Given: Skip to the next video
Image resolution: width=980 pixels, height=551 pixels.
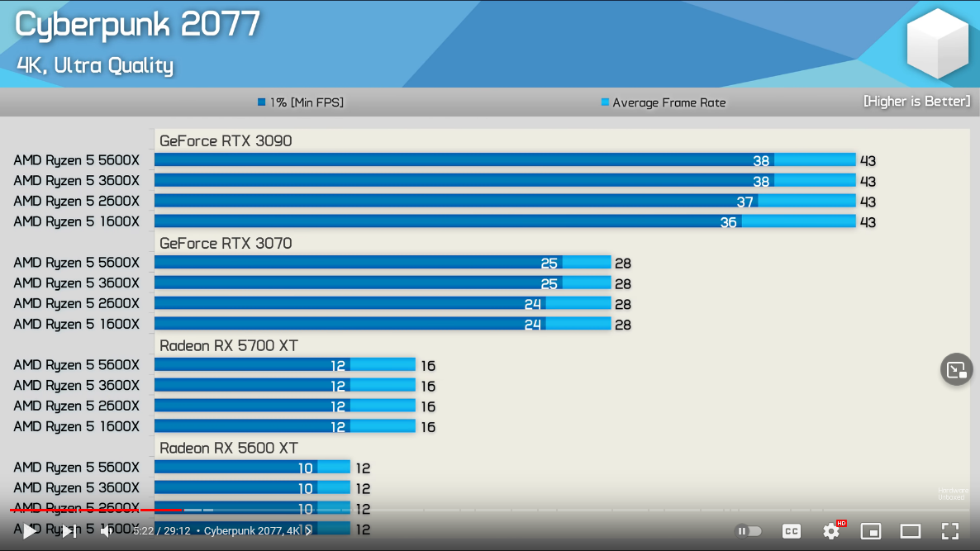Looking at the screenshot, I should point(69,531).
